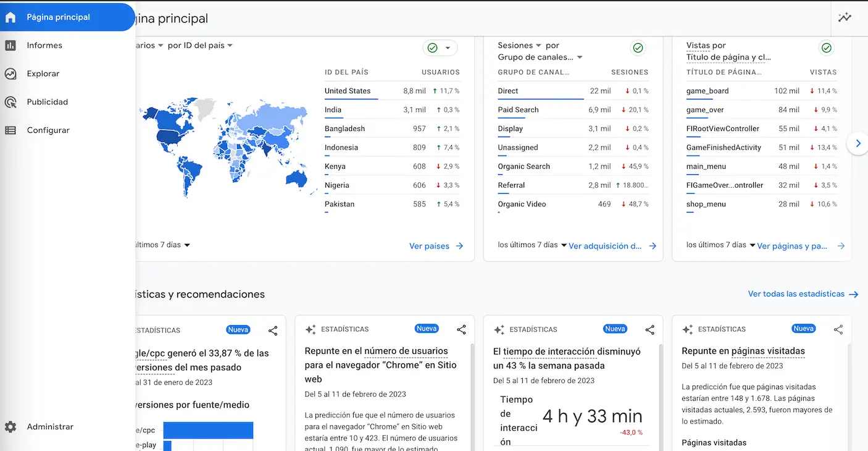
Task: Open the Insights sparkline icon at top right
Action: [845, 18]
